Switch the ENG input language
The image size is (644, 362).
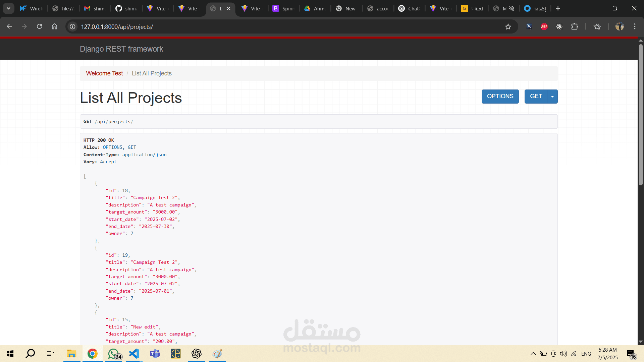586,354
